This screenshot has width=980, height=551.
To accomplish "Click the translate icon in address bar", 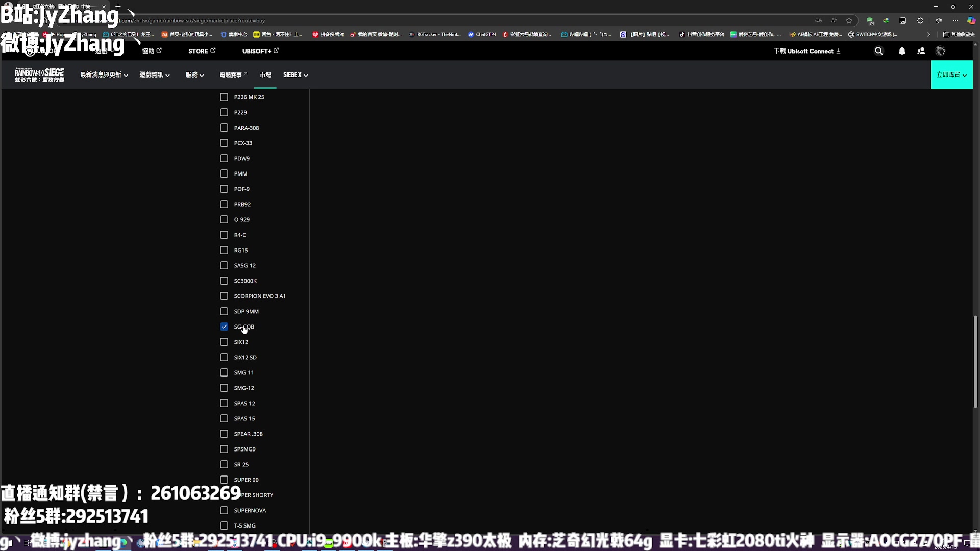I will [818, 21].
